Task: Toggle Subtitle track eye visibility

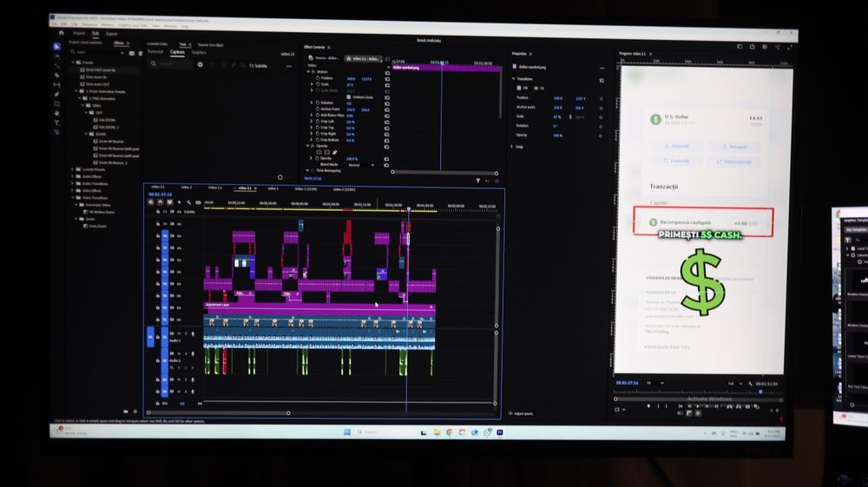Action: pyautogui.click(x=179, y=212)
